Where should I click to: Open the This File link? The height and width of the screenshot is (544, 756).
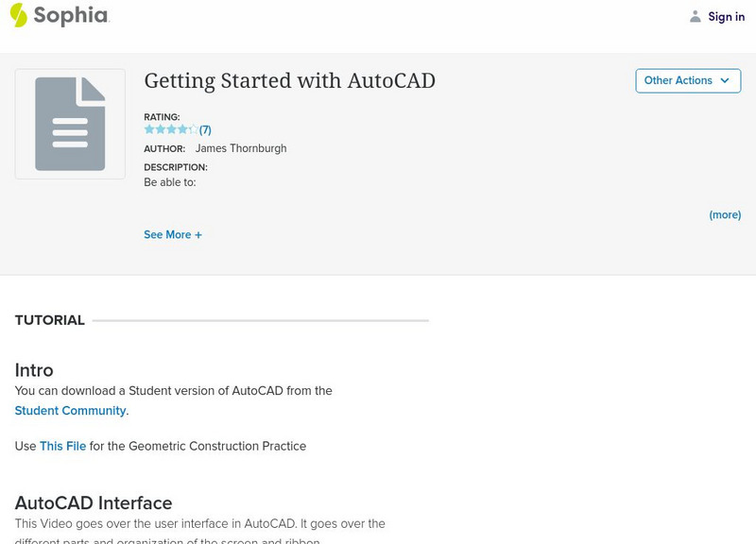[x=62, y=446]
